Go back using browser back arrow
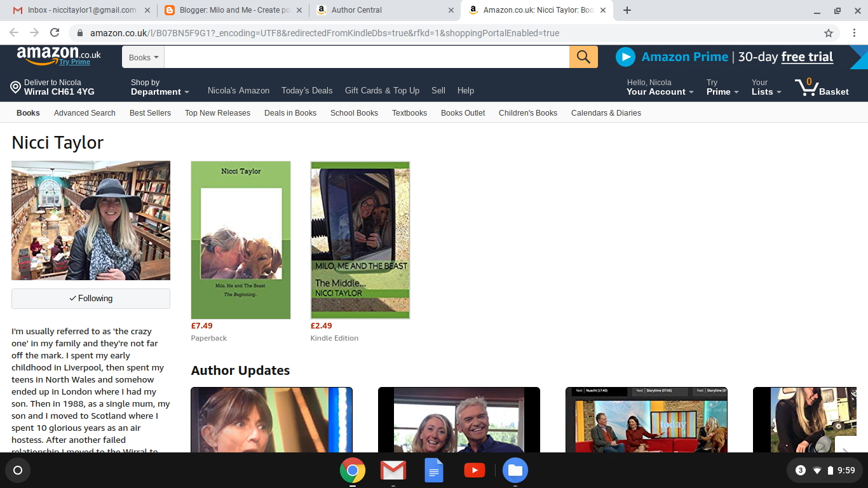 (x=14, y=33)
